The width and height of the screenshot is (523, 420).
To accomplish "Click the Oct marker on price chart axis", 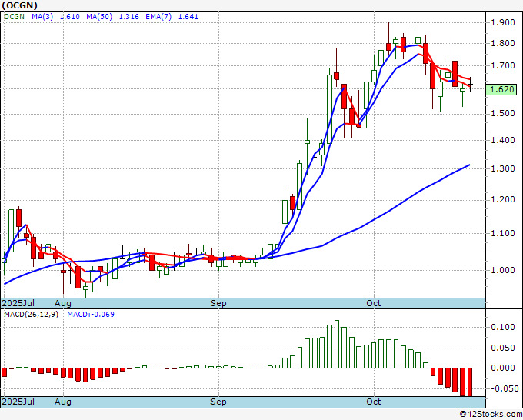I will 375,303.
